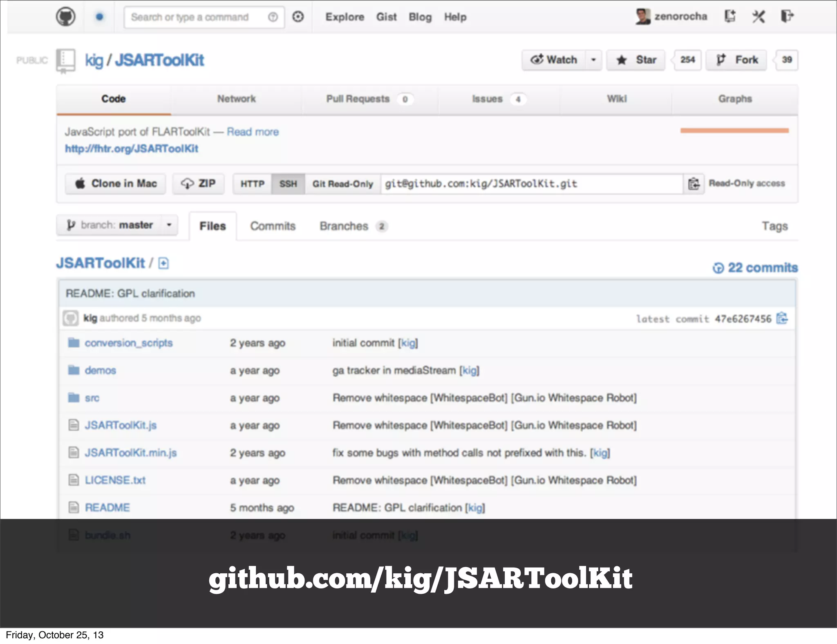Copy latest commit SHA icon
The height and width of the screenshot is (644, 837).
pyautogui.click(x=782, y=318)
